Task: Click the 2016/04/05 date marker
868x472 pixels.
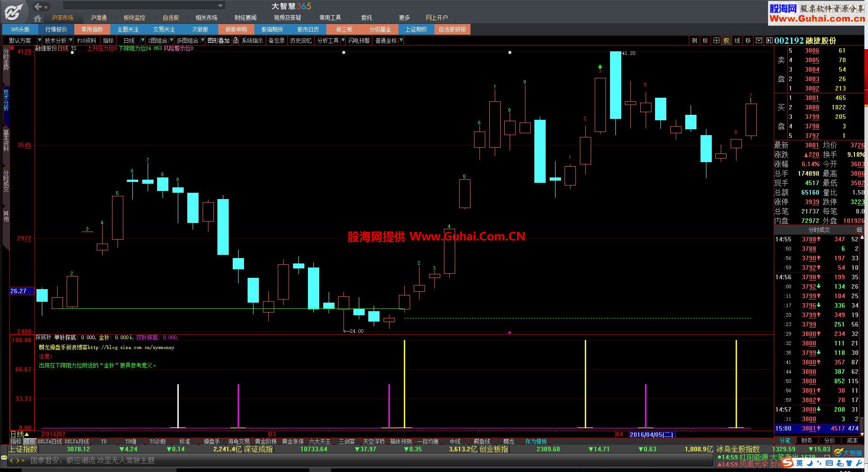Action: coord(651,435)
